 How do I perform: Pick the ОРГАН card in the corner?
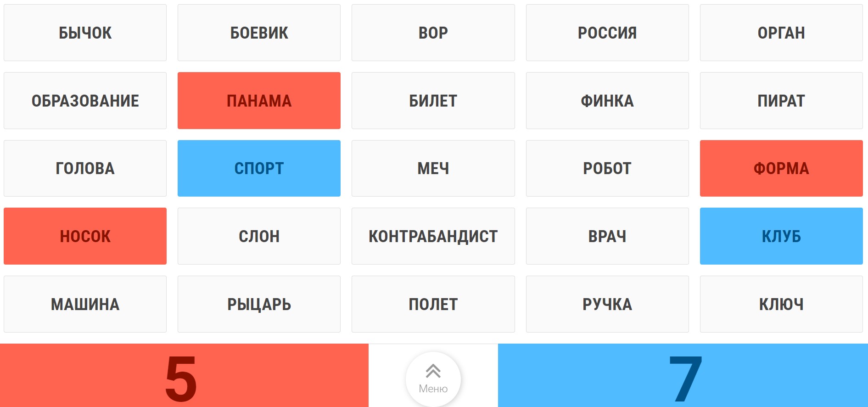(781, 32)
